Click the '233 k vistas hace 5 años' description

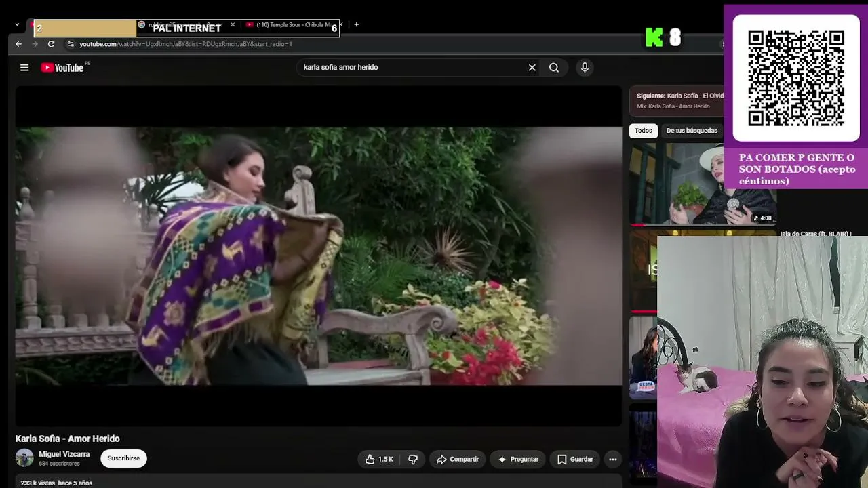tap(56, 483)
